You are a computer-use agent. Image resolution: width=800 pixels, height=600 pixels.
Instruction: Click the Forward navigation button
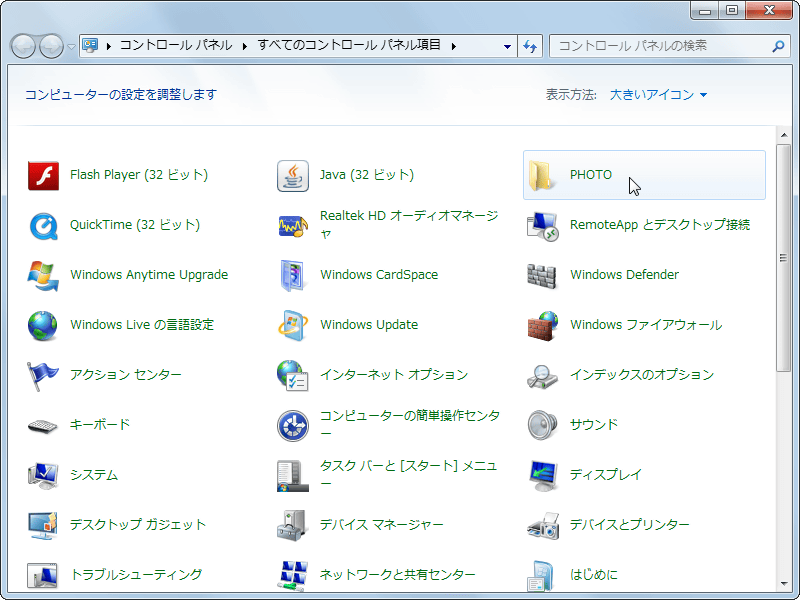52,46
